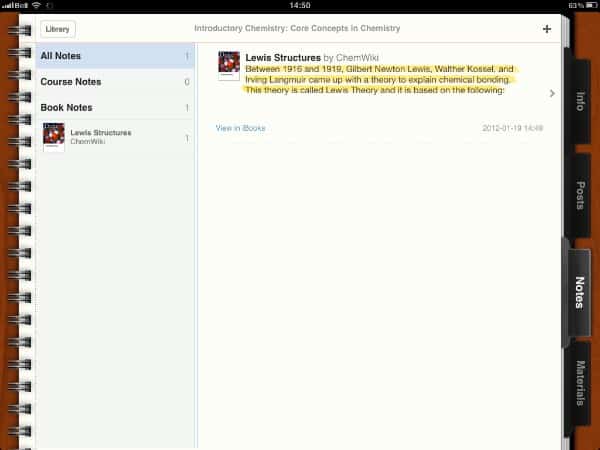600x450 pixels.
Task: Click the note timestamp 2012-01-19
Action: [512, 128]
